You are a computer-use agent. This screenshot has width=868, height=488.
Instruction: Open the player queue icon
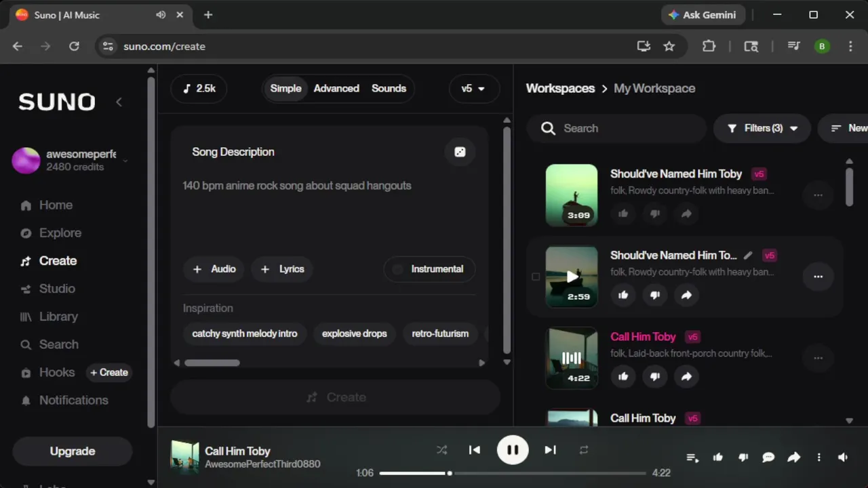click(692, 457)
